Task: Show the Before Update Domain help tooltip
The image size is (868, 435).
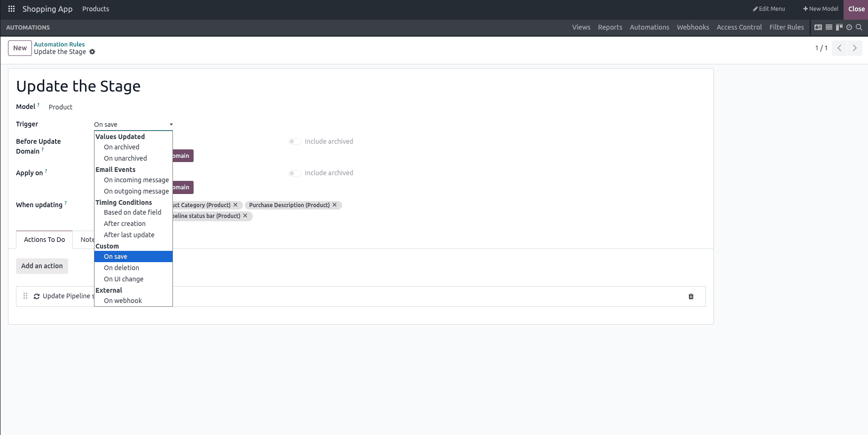Action: coord(42,149)
